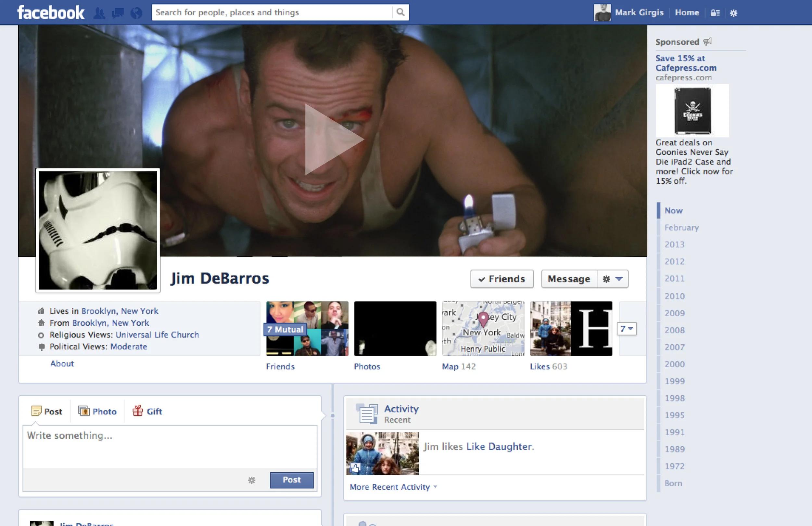Open the Map thumbnail

[483, 329]
